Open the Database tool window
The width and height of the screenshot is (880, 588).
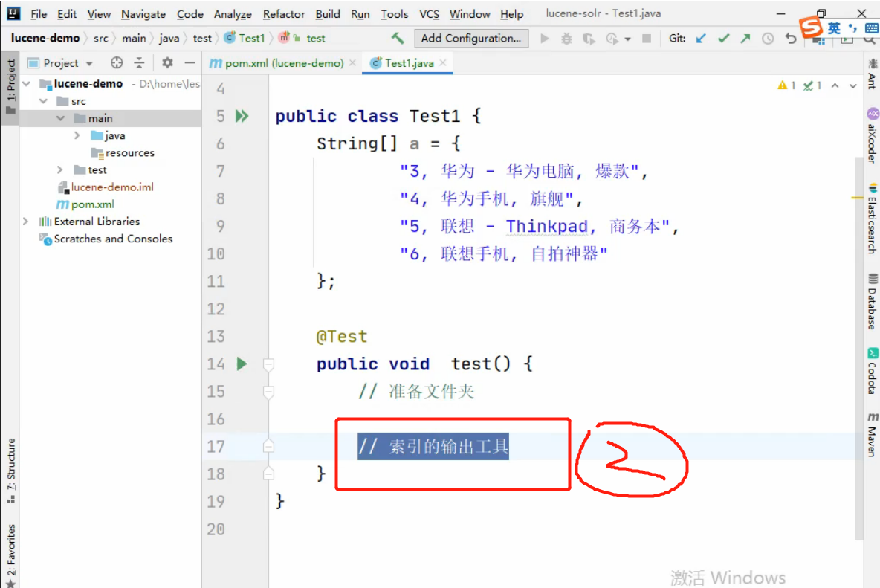pos(872,301)
